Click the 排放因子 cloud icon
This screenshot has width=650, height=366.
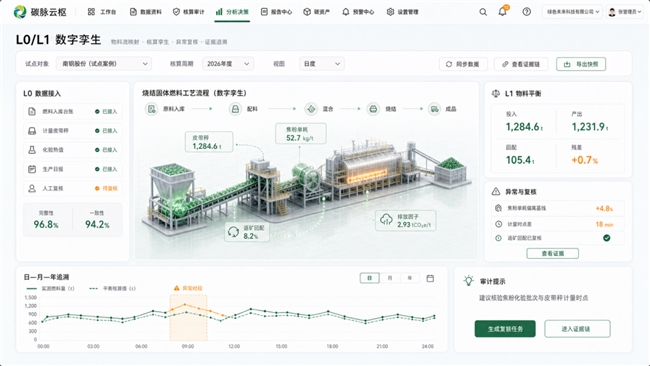[x=386, y=220]
